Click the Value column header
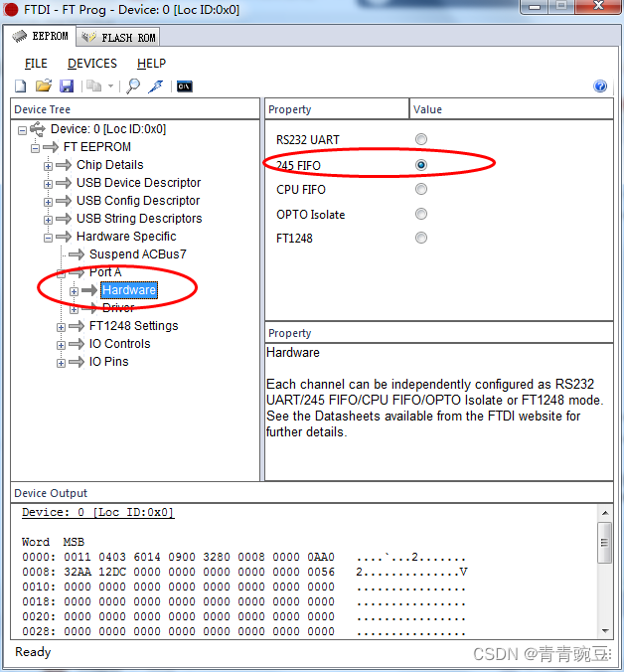This screenshot has height=672, width=624. coord(512,109)
